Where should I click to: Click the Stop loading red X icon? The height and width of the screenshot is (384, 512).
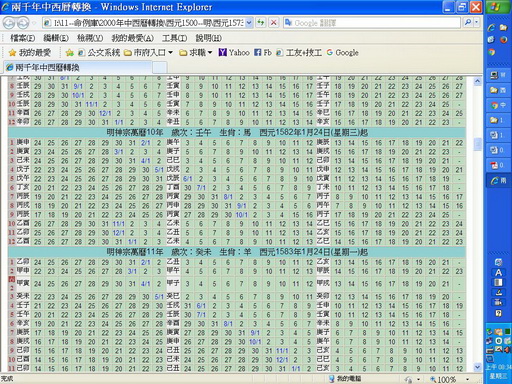tap(274, 23)
